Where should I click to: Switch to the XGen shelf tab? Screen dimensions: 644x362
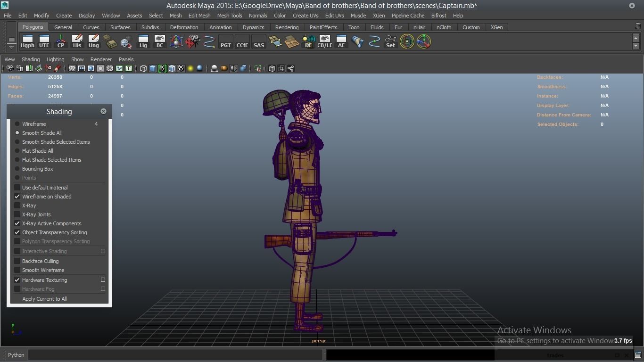click(x=496, y=27)
